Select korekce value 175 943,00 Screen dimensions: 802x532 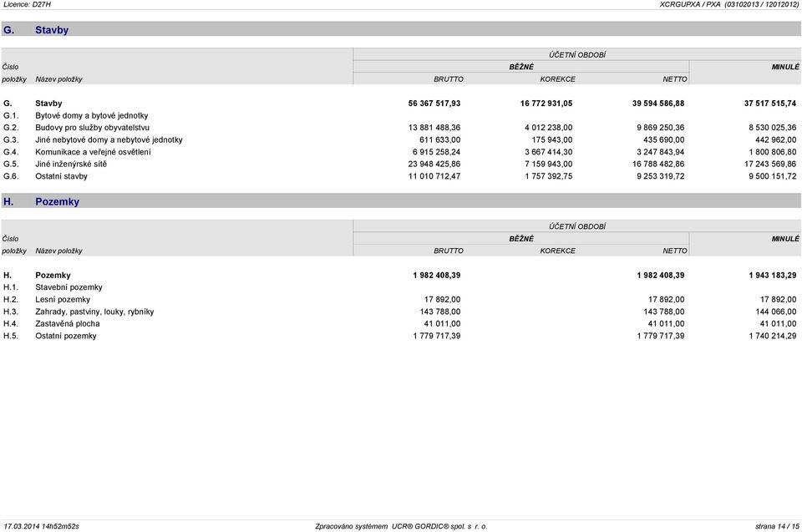552,139
